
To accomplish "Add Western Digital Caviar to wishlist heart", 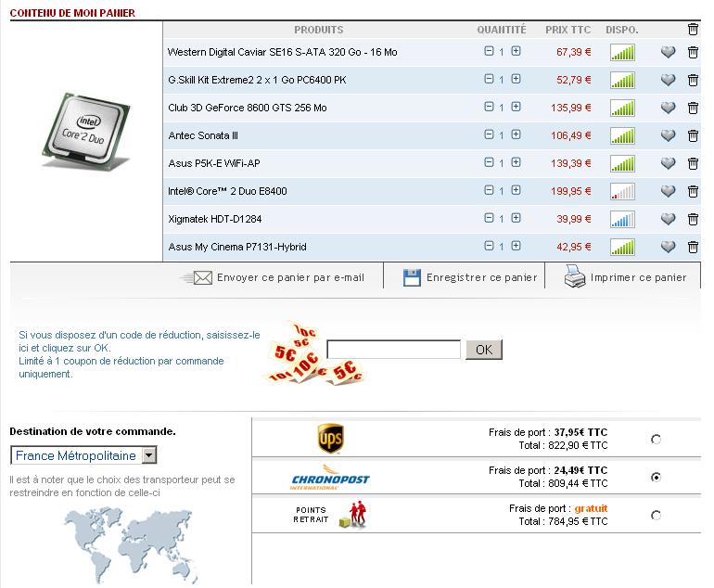I will (668, 52).
